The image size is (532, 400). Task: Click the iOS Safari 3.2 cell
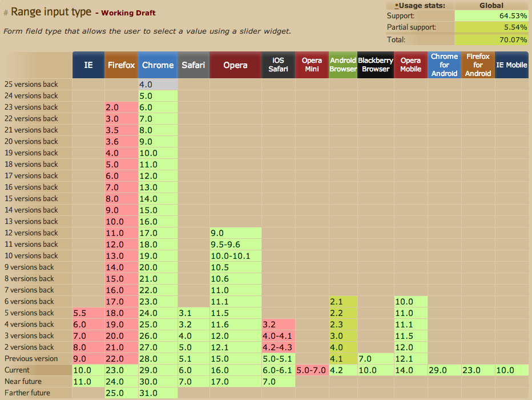[278, 324]
